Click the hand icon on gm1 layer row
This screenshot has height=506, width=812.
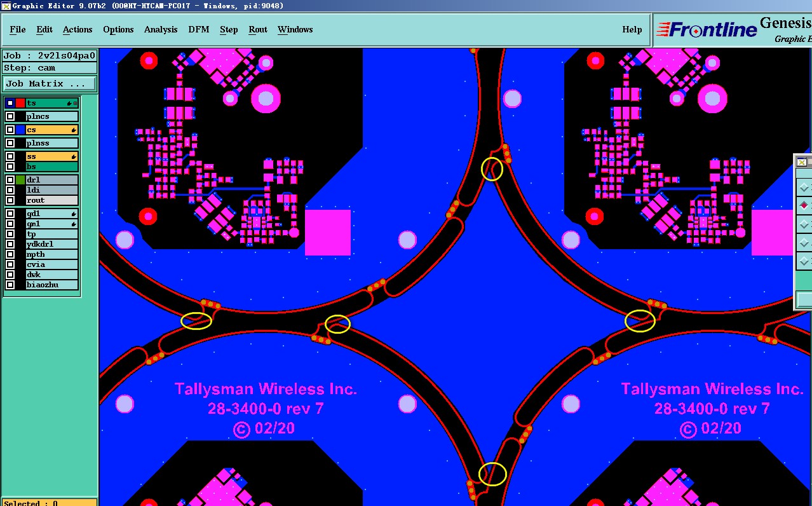pyautogui.click(x=74, y=224)
